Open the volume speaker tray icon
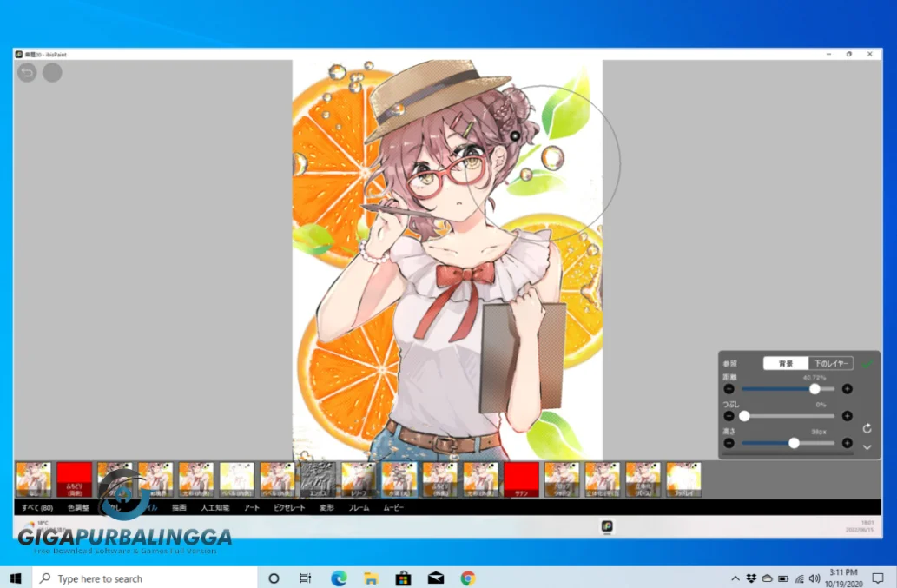The width and height of the screenshot is (897, 588). point(815,578)
